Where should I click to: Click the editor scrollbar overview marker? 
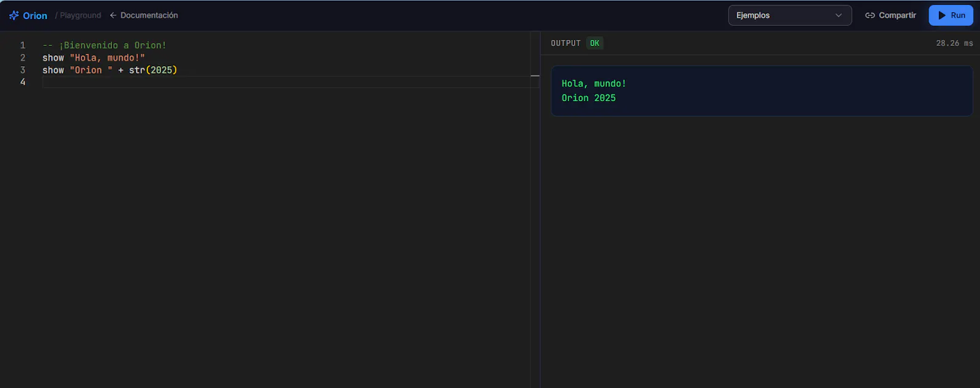[x=535, y=76]
